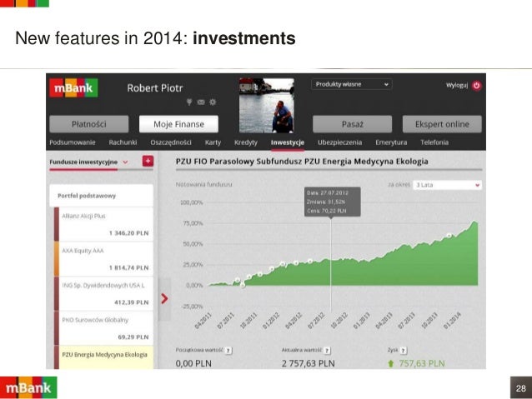
Task: Click the Wyloguj link
Action: (457, 85)
